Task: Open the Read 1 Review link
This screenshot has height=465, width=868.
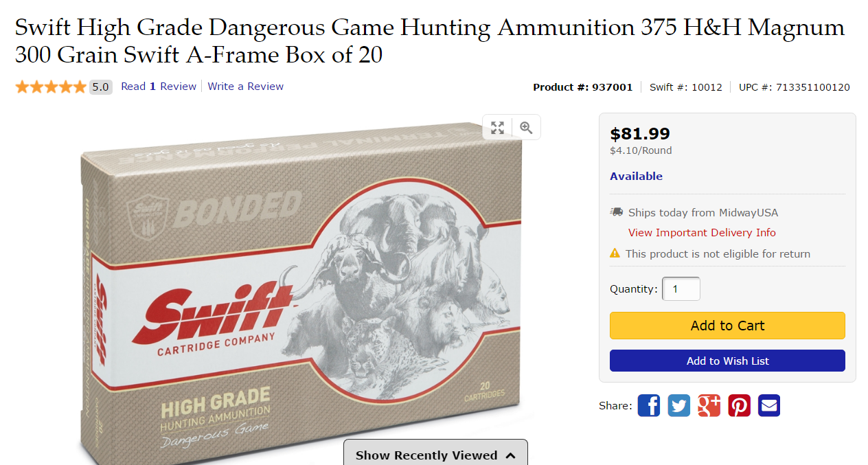Action: [159, 87]
